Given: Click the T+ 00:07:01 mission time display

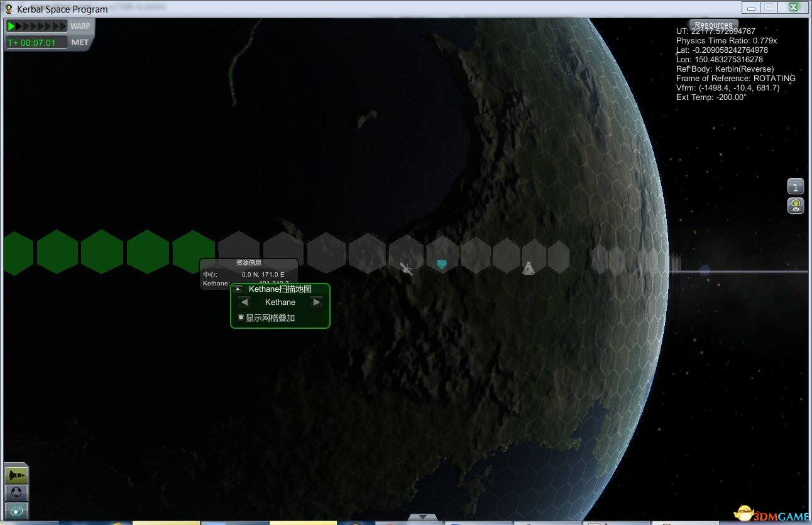Looking at the screenshot, I should (x=36, y=43).
